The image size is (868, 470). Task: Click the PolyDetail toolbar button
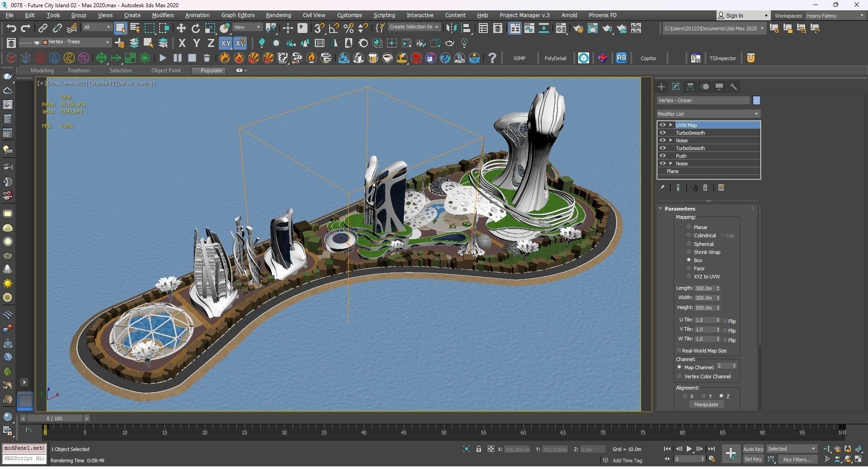pyautogui.click(x=555, y=58)
